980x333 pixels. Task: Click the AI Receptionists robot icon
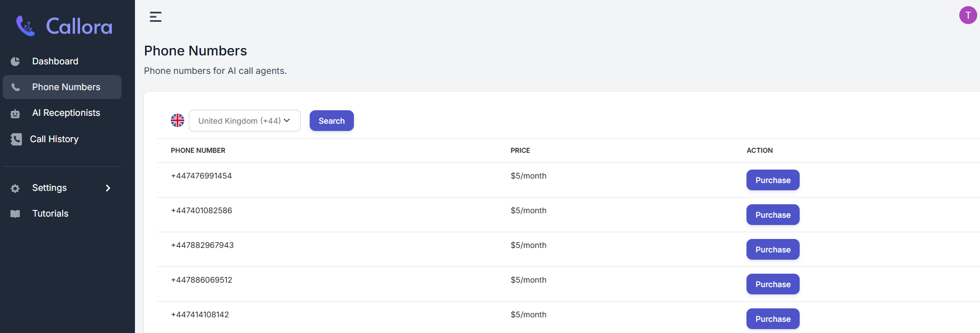point(15,114)
